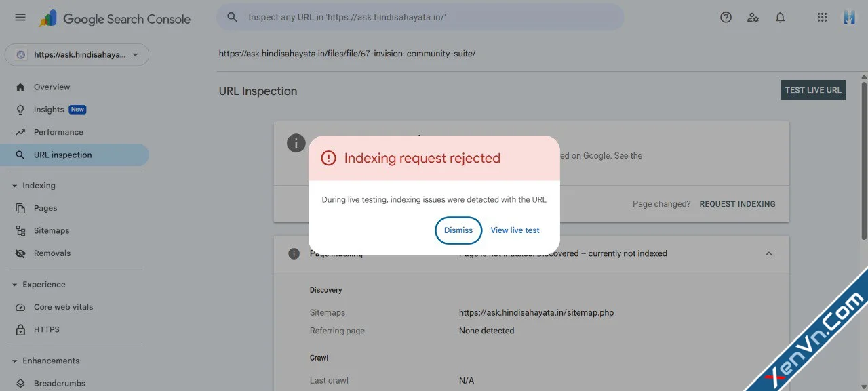Screen dimensions: 868x391
Task: Click the vertical page scrollbar
Action: click(864, 160)
